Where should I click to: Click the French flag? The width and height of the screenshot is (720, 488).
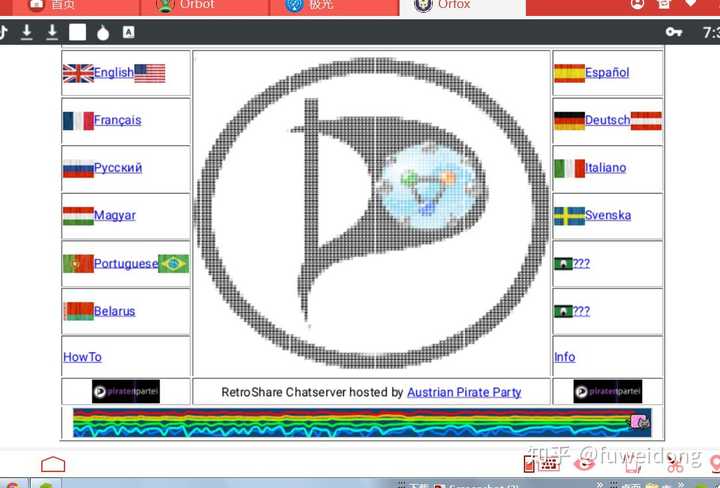(78, 121)
